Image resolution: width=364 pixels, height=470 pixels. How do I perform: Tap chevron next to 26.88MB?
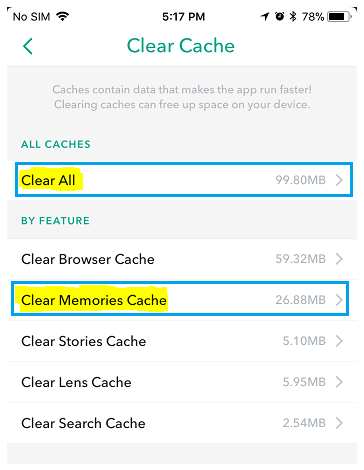click(339, 300)
